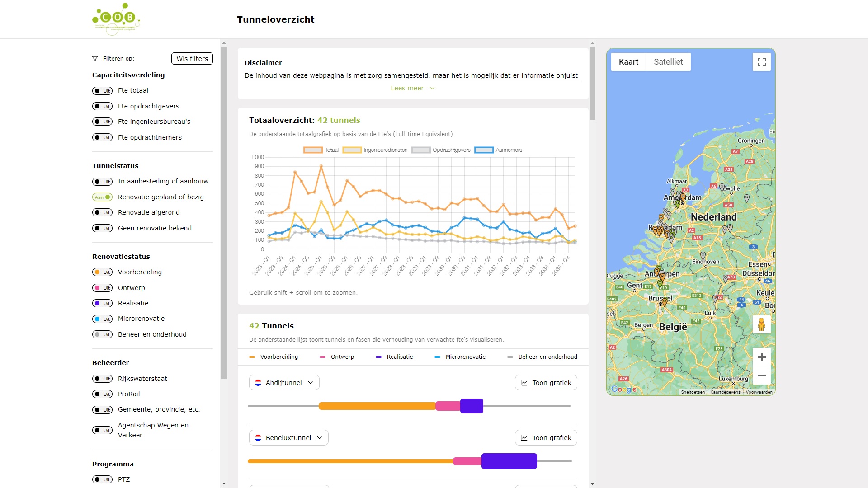
Task: Open the Beneluxtunnel dropdown
Action: coord(288,438)
